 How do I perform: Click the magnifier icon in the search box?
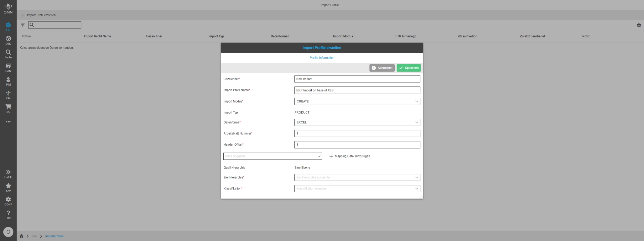(32, 25)
